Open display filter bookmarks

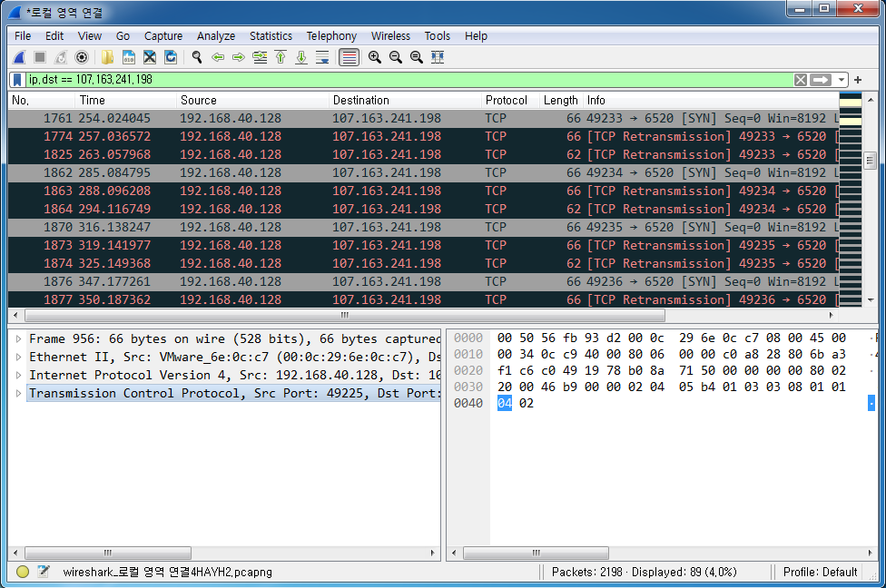[17, 80]
